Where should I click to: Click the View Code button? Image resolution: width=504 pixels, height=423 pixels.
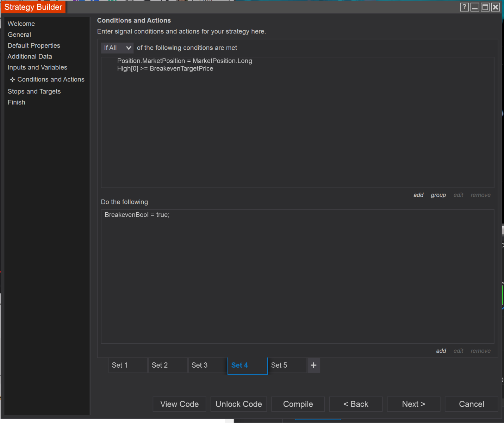coord(180,404)
